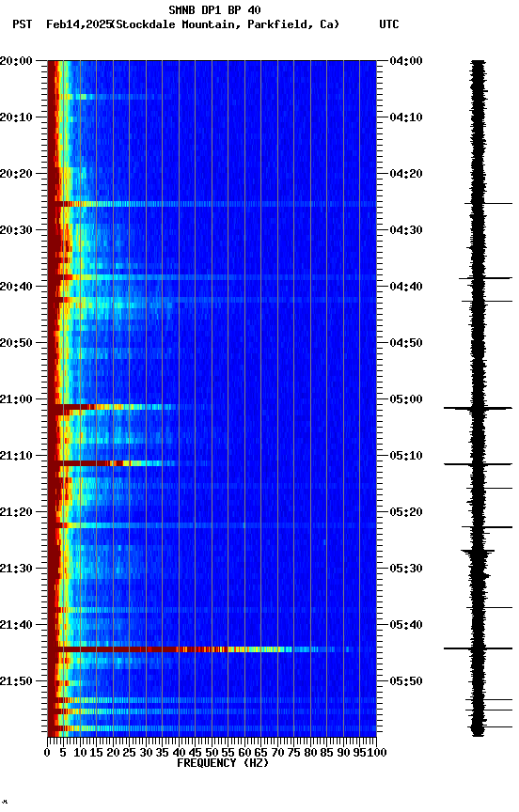Viewport: 519px width, 812px height.
Task: Click the 70 Hz frequency axis value
Action: (x=277, y=754)
